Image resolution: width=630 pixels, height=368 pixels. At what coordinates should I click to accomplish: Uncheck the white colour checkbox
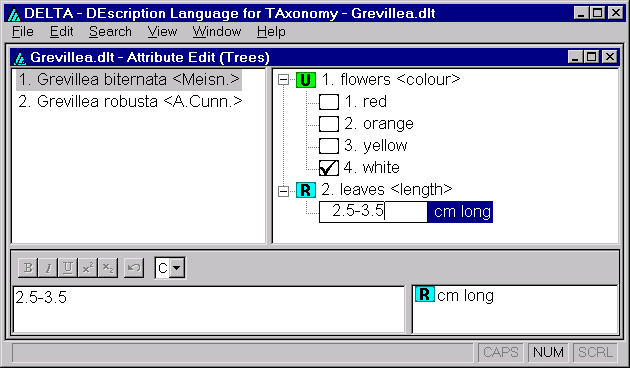(x=329, y=168)
